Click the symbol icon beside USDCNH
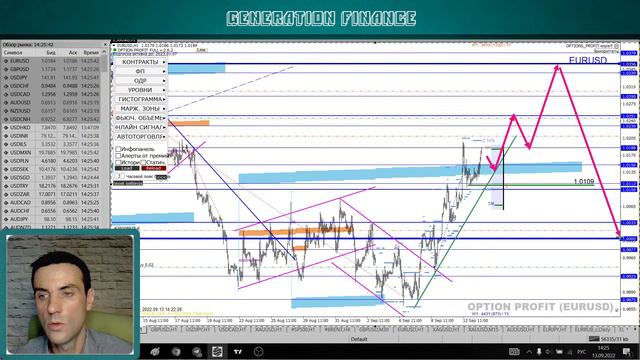 (x=6, y=119)
